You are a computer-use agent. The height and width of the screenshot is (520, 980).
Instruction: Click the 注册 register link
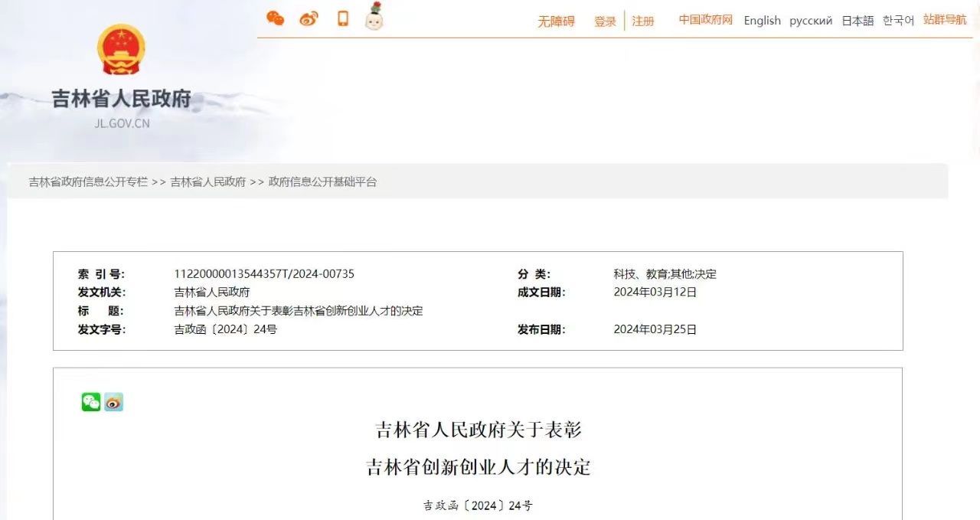click(x=643, y=21)
